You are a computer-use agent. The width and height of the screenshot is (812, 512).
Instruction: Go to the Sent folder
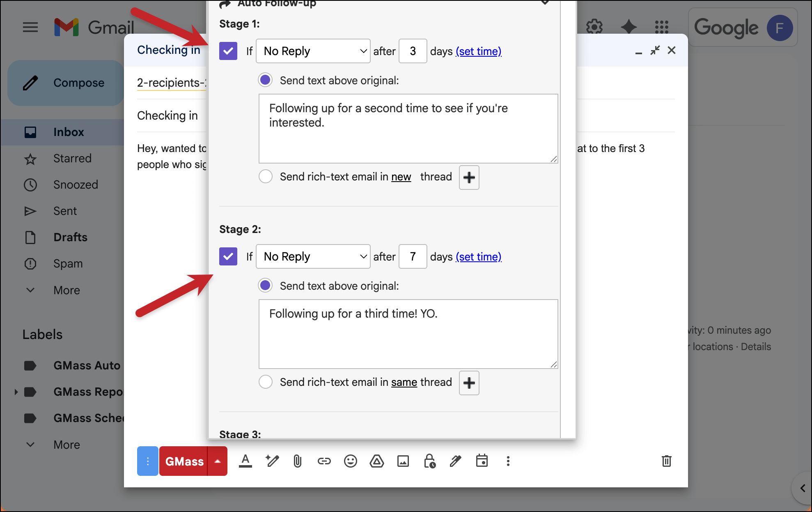pos(65,211)
